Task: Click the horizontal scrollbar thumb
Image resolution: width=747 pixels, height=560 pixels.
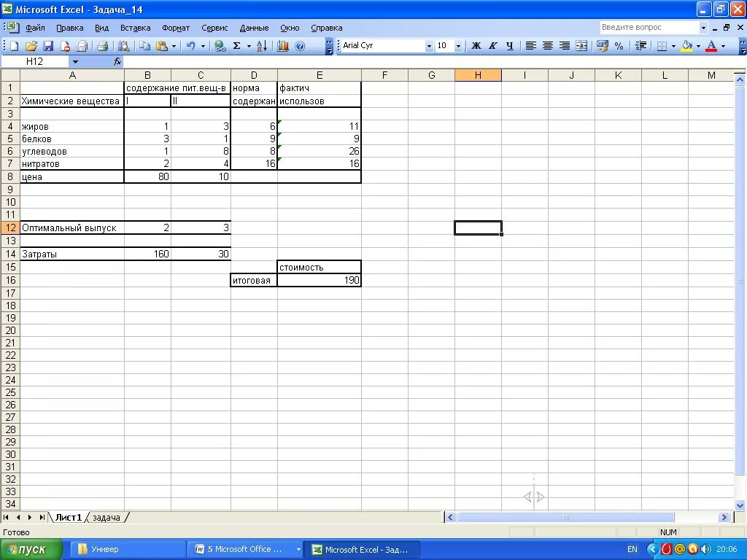Action: click(566, 517)
